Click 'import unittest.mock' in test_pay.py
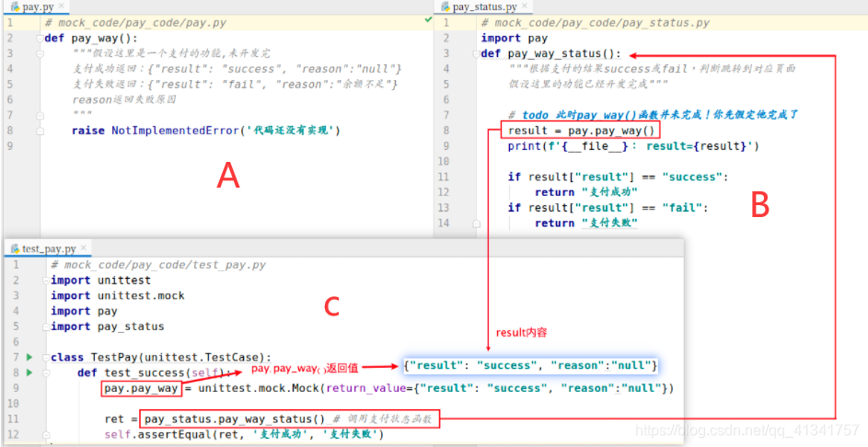 pyautogui.click(x=118, y=295)
